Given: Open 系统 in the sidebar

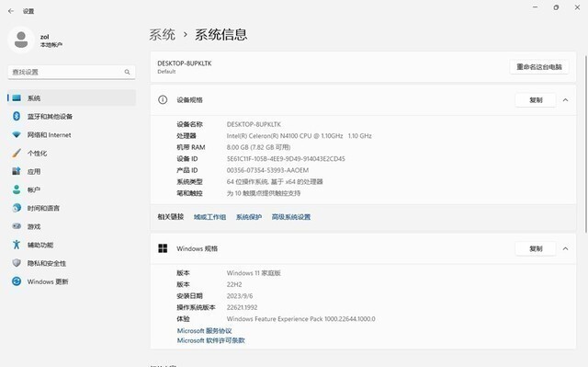Looking at the screenshot, I should pos(72,97).
